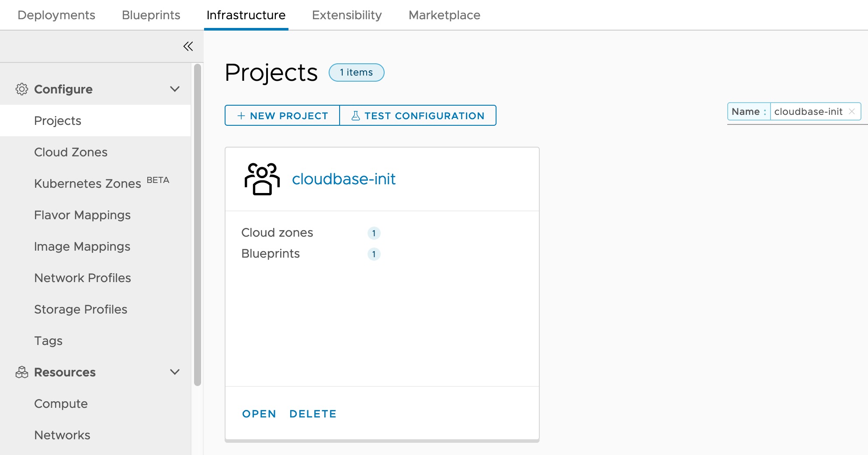
Task: Click the flask icon on Test Configuration
Action: coord(356,115)
